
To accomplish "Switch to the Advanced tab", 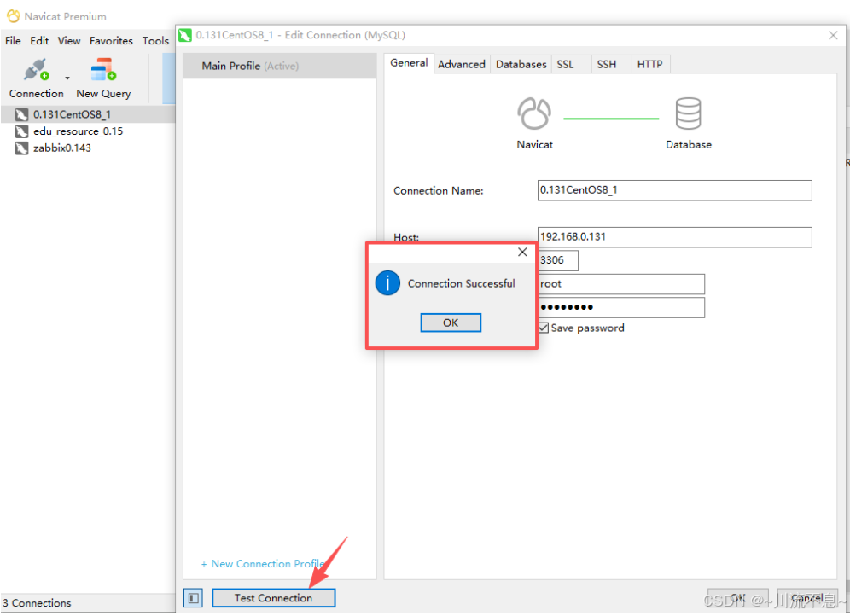I will point(462,64).
